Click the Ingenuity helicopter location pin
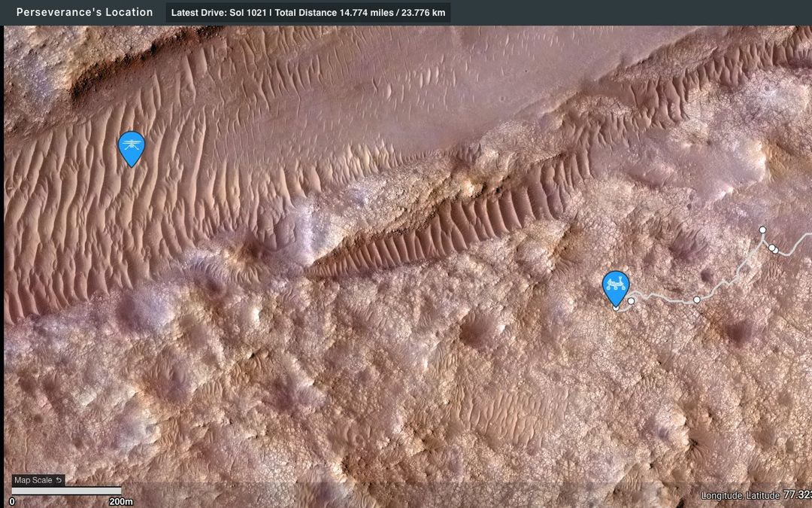The image size is (812, 508). coord(132,148)
